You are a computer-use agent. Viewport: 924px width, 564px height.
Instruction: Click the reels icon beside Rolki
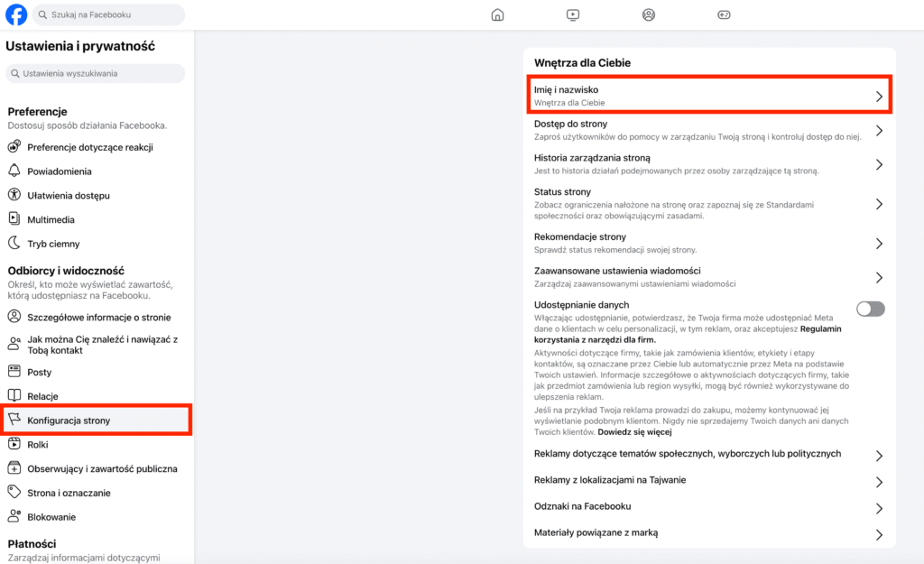tap(14, 444)
